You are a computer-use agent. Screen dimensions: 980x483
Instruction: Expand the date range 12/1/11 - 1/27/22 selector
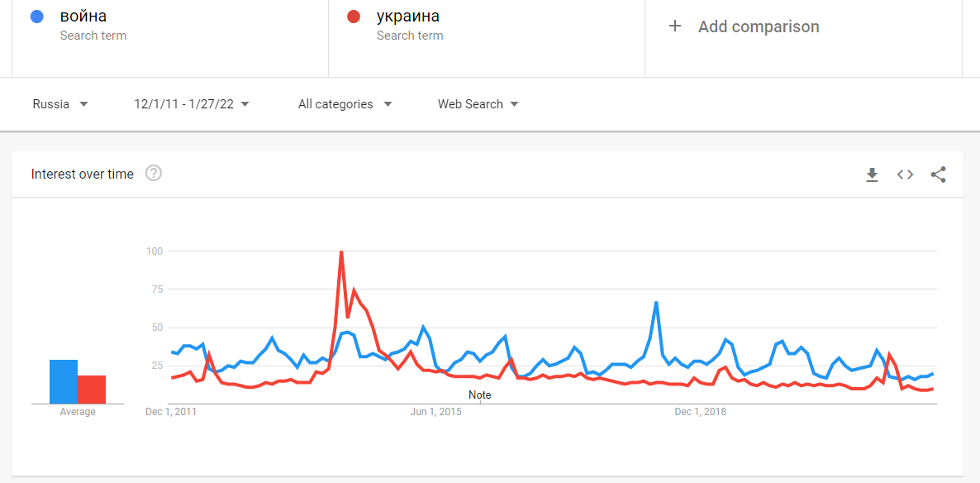(192, 104)
